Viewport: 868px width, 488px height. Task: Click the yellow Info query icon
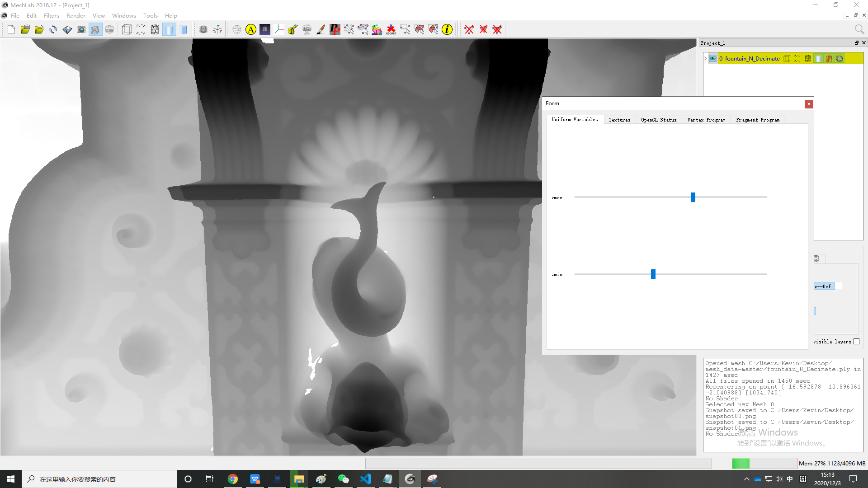(x=447, y=30)
